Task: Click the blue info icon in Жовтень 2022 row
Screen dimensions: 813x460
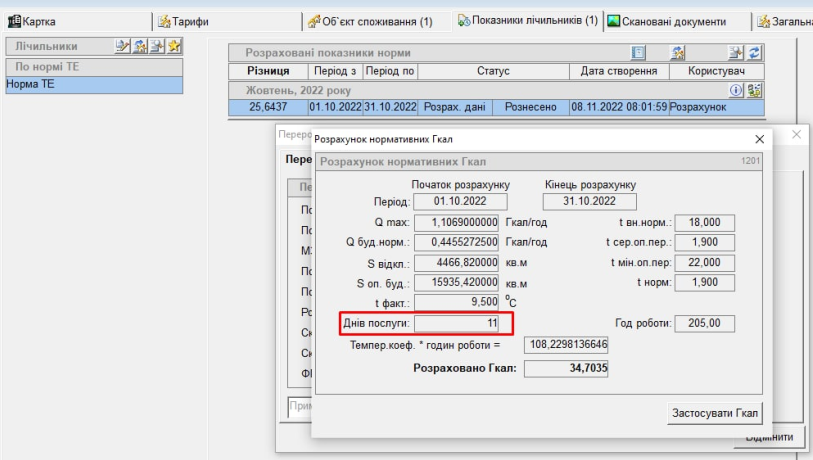Action: (x=736, y=90)
